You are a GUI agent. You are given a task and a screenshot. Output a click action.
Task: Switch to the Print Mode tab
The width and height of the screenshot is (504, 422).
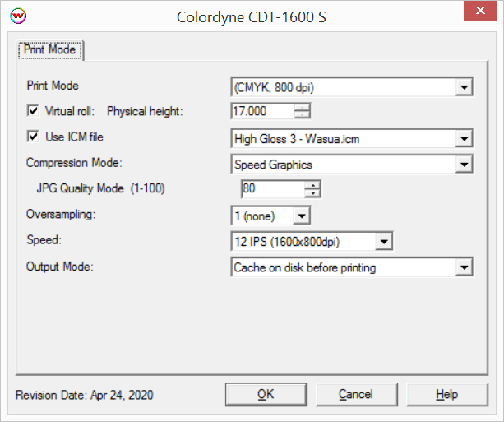coord(50,50)
